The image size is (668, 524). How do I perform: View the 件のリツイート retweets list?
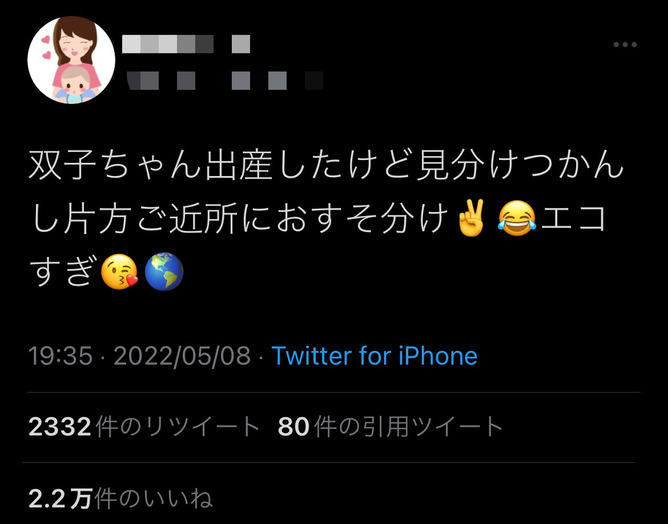pyautogui.click(x=178, y=426)
